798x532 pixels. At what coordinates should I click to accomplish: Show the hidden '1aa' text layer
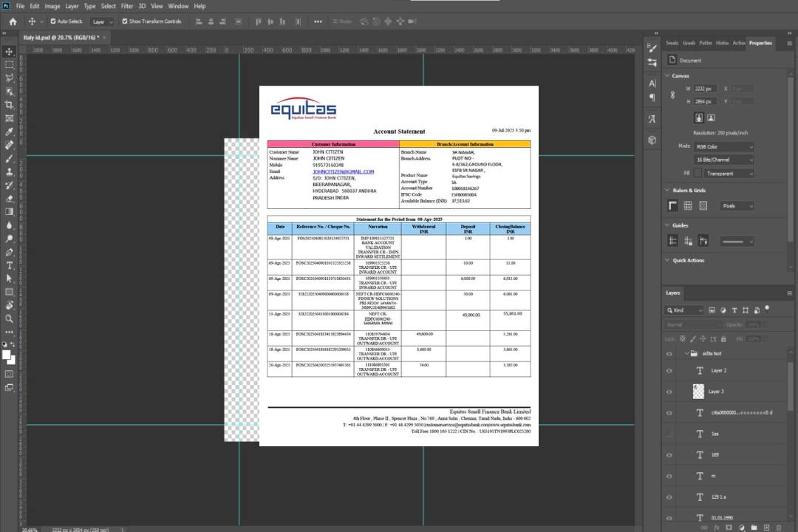point(669,434)
